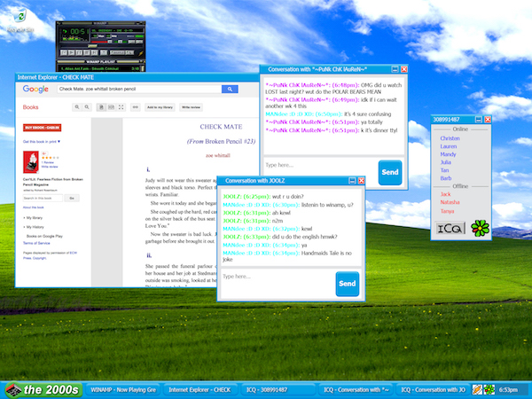The width and height of the screenshot is (532, 399).
Task: Click Winamp play button
Action: [x=71, y=52]
